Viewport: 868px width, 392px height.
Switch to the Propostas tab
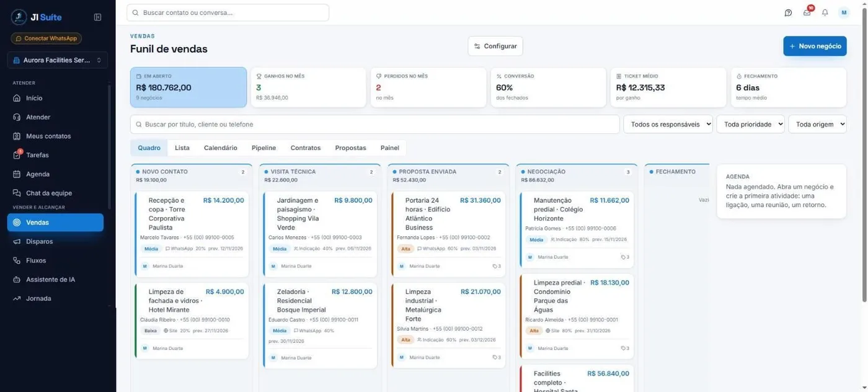click(x=350, y=148)
